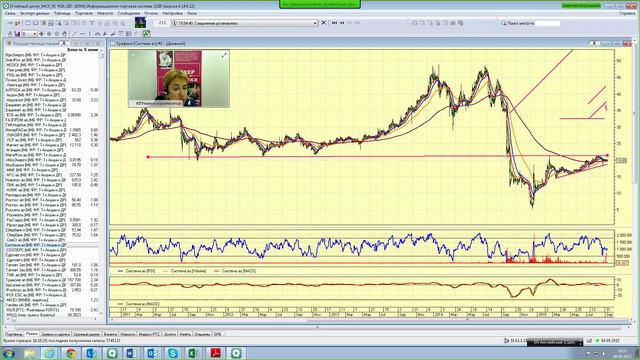Open Skype from taskbar
This screenshot has width=640, height=360.
[x=173, y=353]
